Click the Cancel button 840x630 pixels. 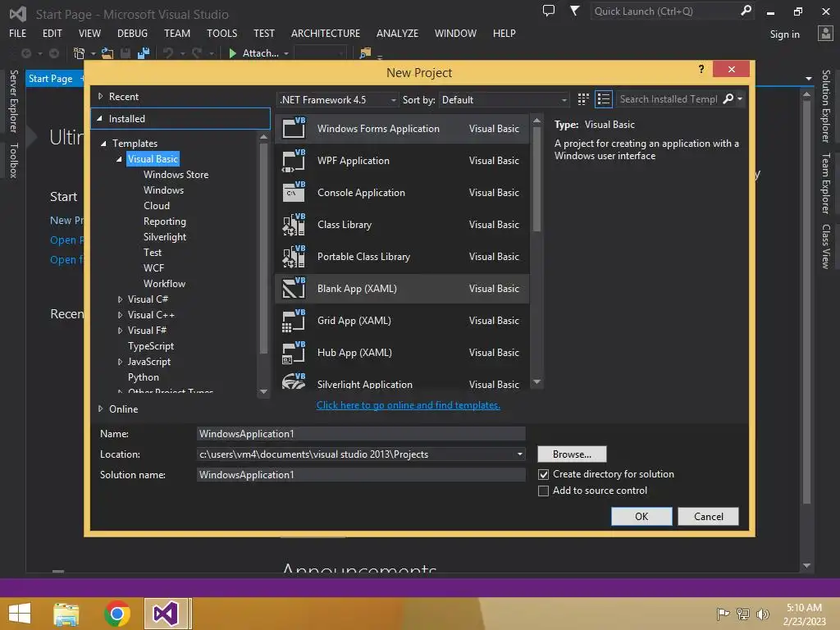point(708,517)
